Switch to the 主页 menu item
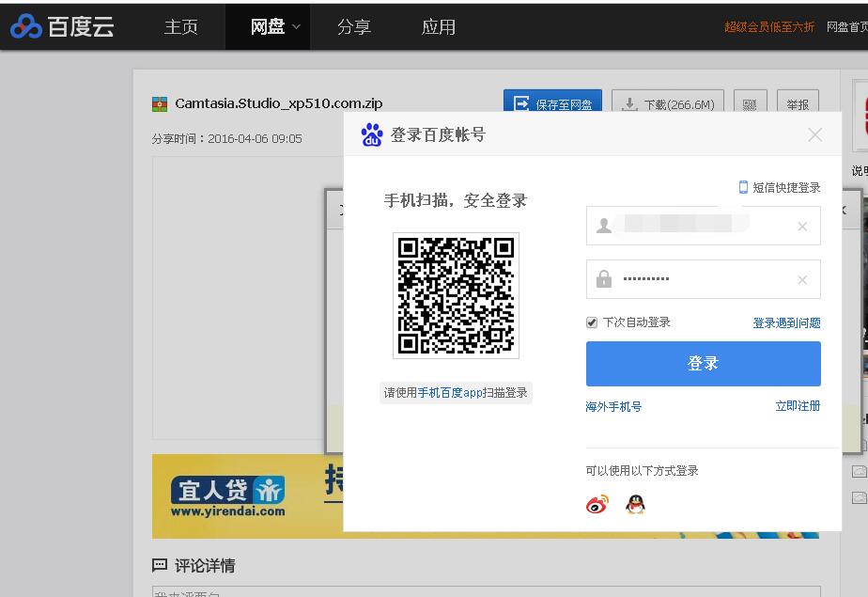The height and width of the screenshot is (597, 868). point(180,26)
